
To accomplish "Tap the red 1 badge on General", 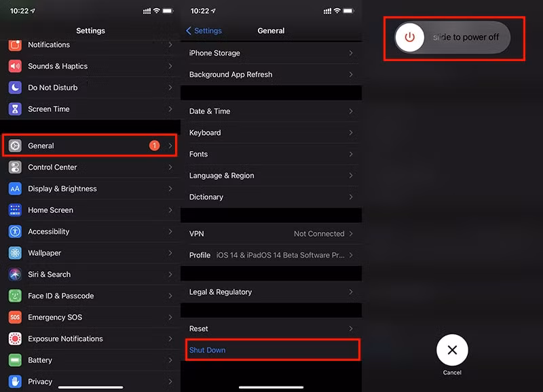I will pos(155,146).
